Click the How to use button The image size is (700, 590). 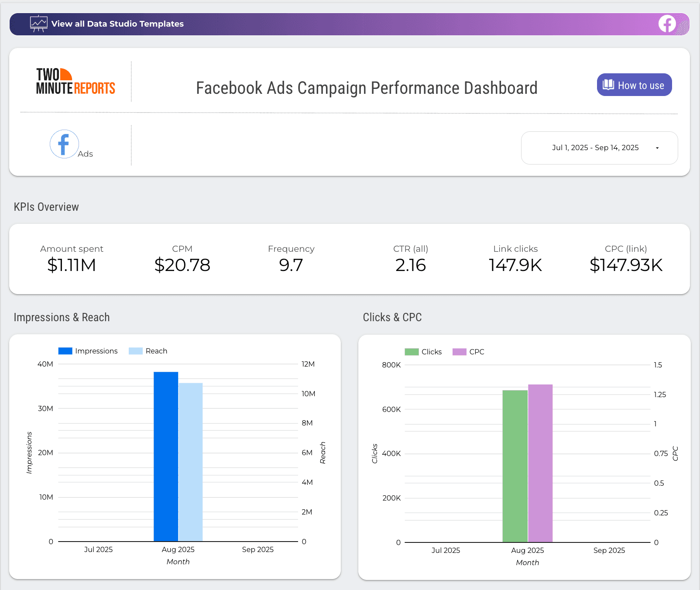[634, 85]
